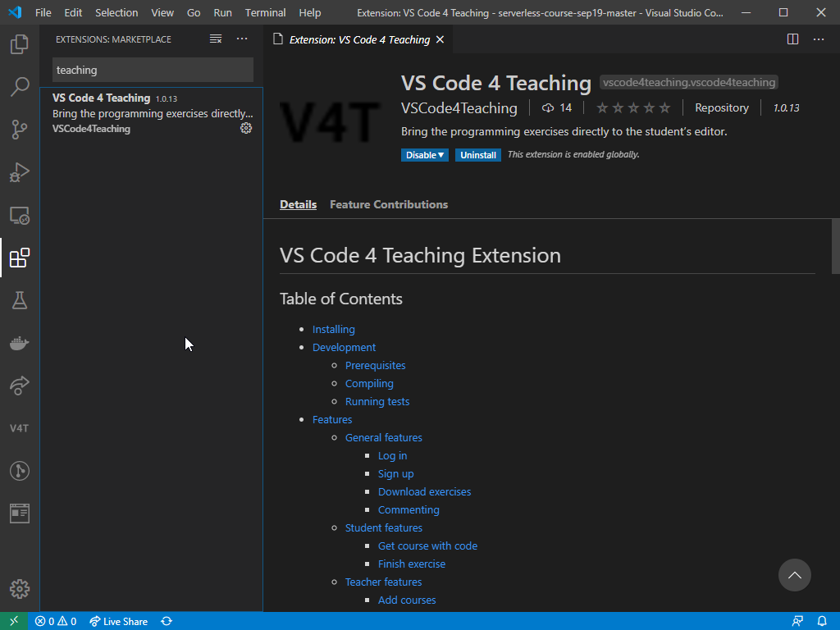Split the editor to the right
840x630 pixels.
[x=792, y=39]
